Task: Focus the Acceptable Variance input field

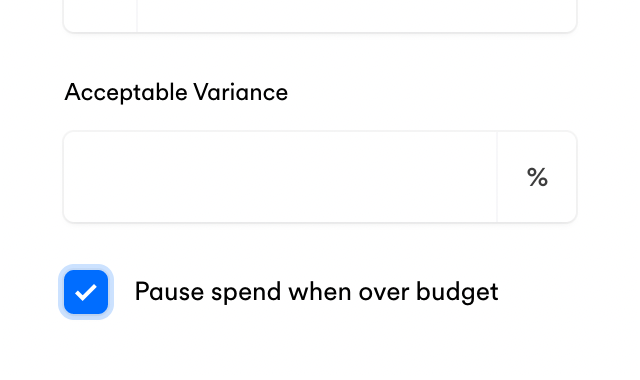Action: (280, 177)
